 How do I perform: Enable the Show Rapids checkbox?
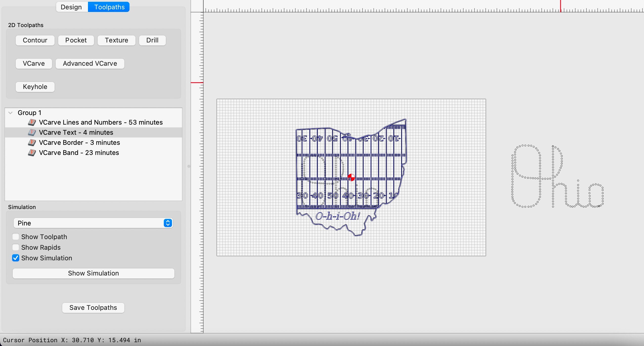coord(15,247)
